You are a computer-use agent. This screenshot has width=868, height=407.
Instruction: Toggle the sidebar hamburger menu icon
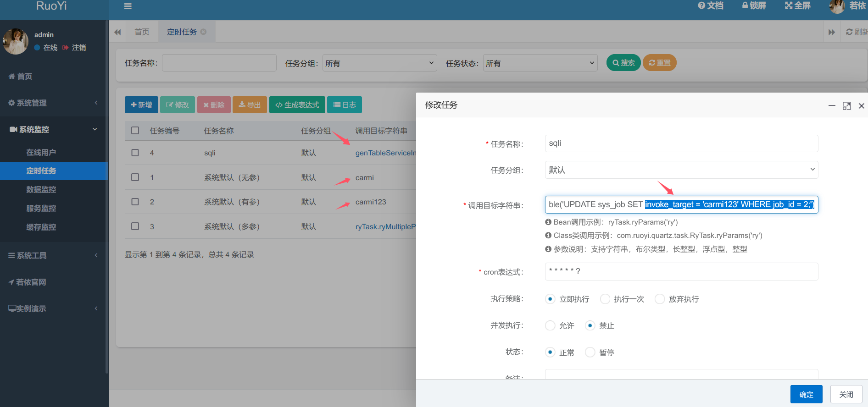click(x=128, y=6)
